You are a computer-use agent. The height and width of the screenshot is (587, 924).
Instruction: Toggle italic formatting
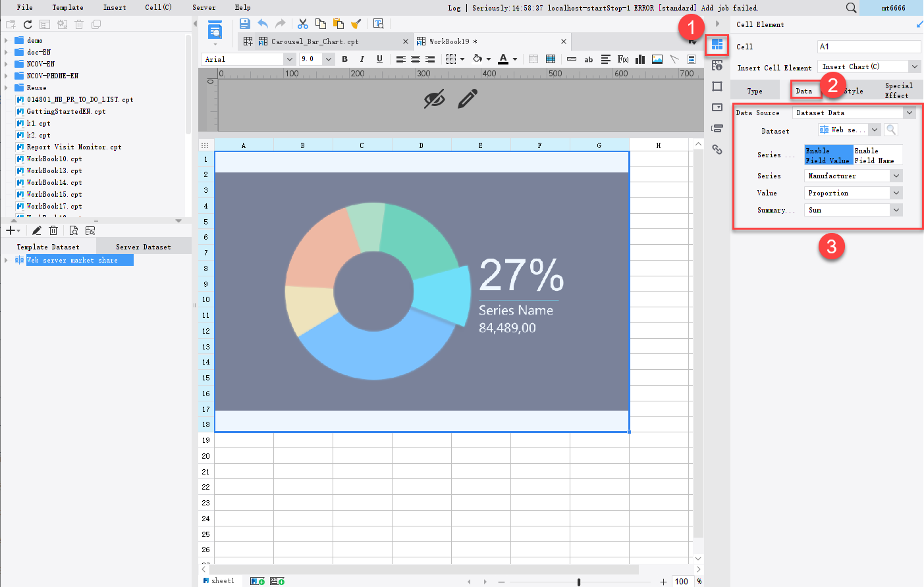point(362,59)
